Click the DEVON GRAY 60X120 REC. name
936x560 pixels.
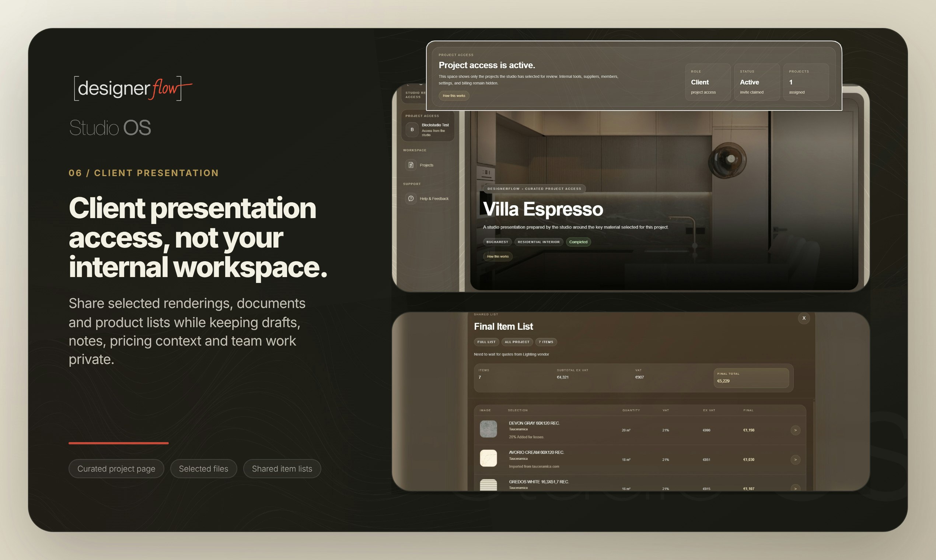(534, 423)
